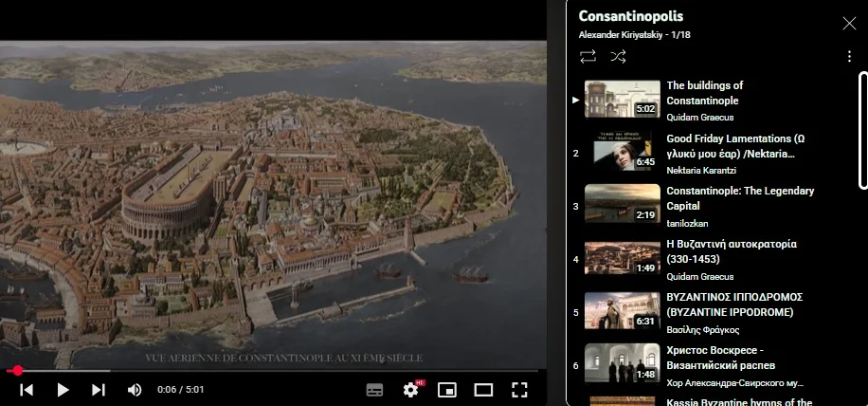Open the 1:49 Byzantine empire video thumbnail

coord(623,259)
